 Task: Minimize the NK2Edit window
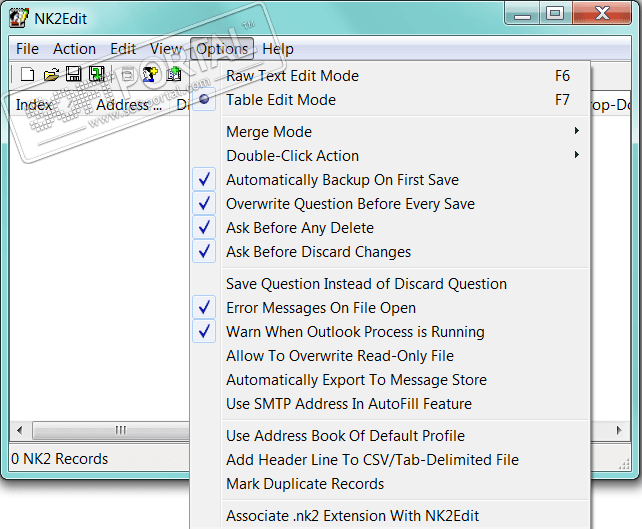click(522, 14)
